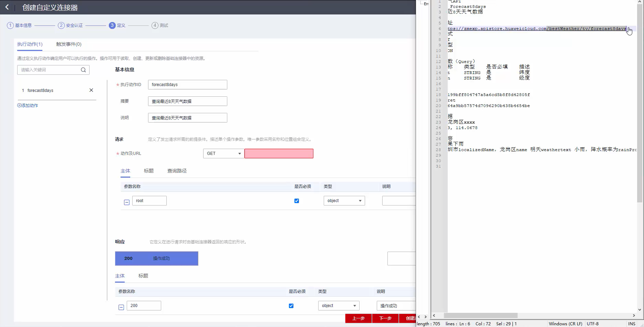Open the 200 type object dropdown
This screenshot has width=644, height=327.
pos(339,306)
